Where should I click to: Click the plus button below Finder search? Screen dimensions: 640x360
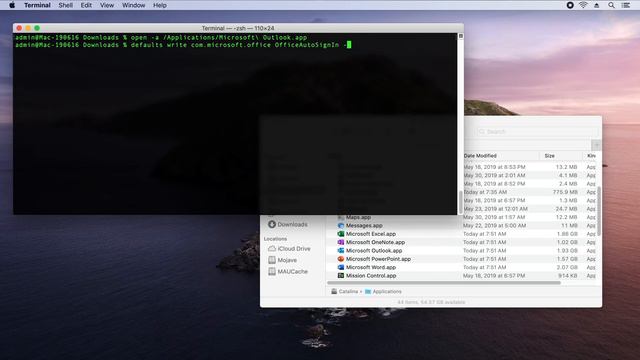(x=596, y=145)
